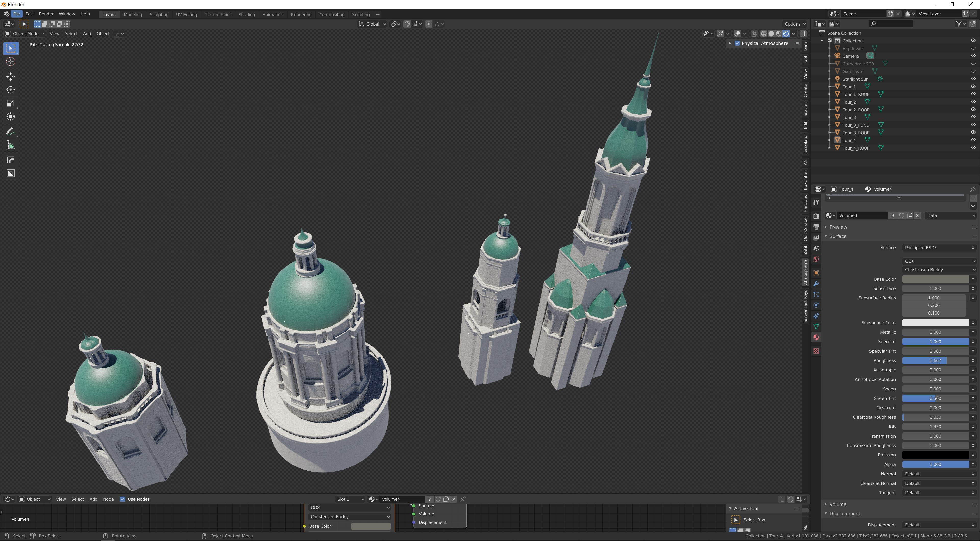The image size is (980, 541).
Task: Open the Render menu
Action: [46, 14]
